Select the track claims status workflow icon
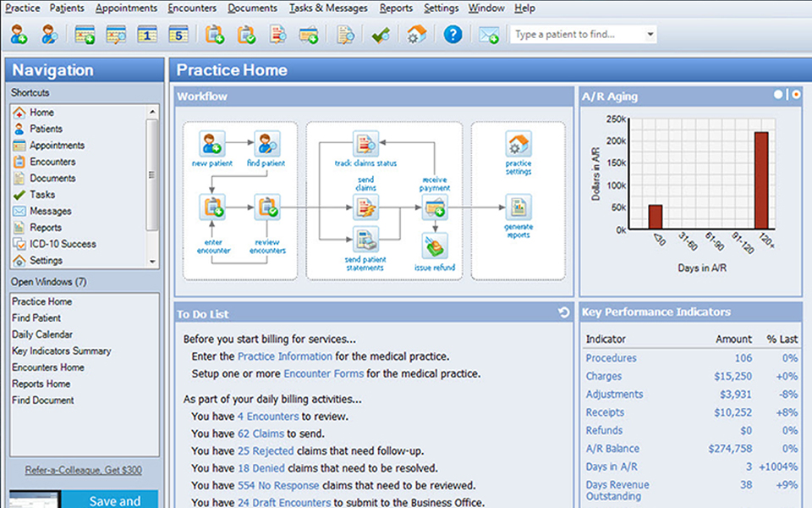Screen dimensions: 812x508 365,142
